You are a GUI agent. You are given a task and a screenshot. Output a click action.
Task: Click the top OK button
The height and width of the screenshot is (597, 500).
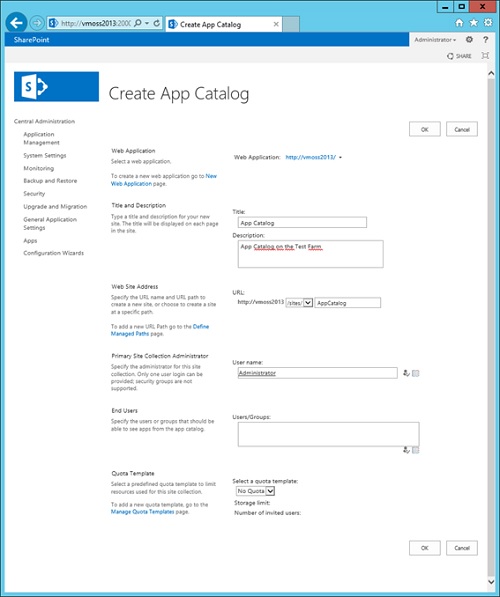(425, 129)
